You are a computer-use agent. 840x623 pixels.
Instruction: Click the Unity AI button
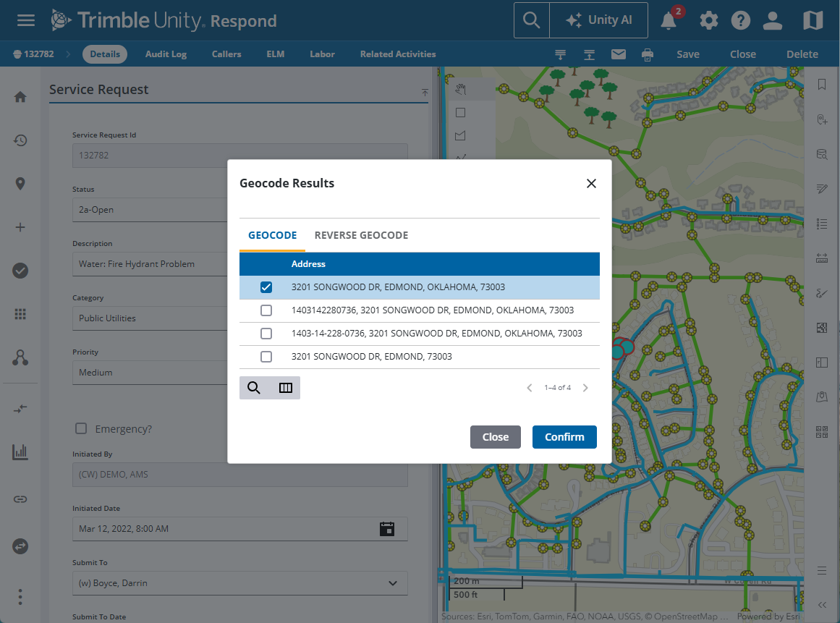point(598,20)
